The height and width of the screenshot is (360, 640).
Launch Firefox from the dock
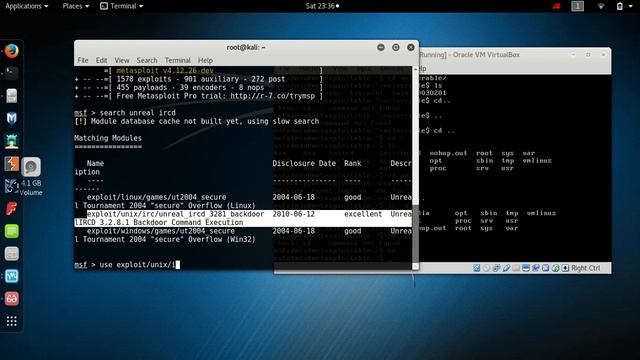(11, 51)
